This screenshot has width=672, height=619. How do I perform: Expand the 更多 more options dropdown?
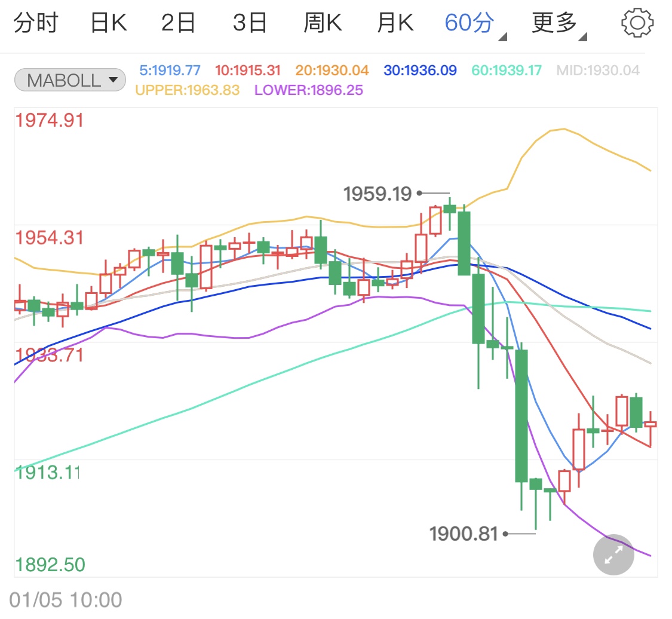(559, 24)
